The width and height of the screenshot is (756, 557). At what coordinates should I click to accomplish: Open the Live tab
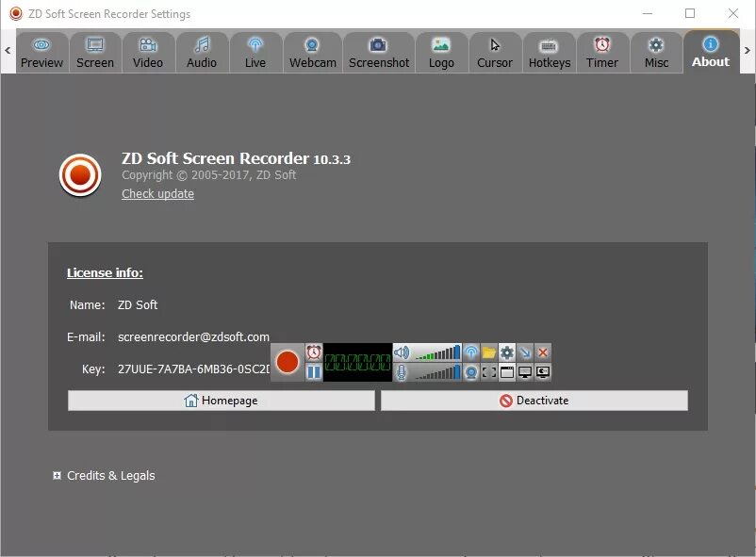pyautogui.click(x=255, y=53)
